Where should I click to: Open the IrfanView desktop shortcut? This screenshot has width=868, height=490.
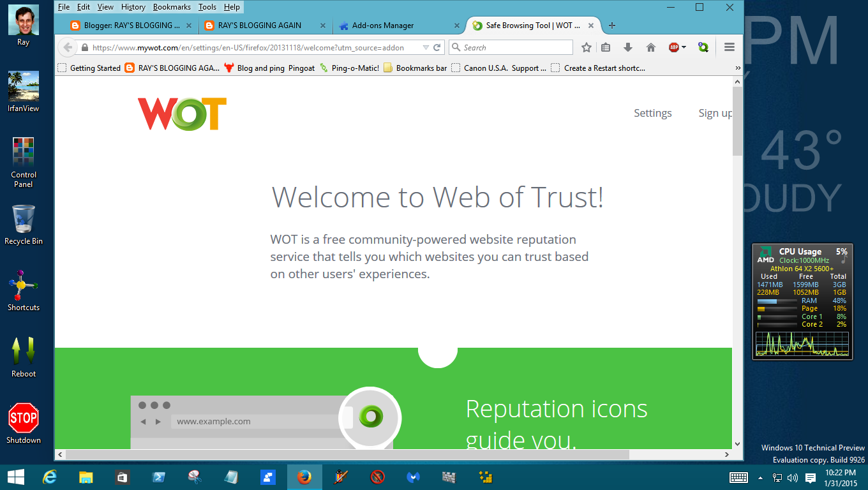point(24,91)
